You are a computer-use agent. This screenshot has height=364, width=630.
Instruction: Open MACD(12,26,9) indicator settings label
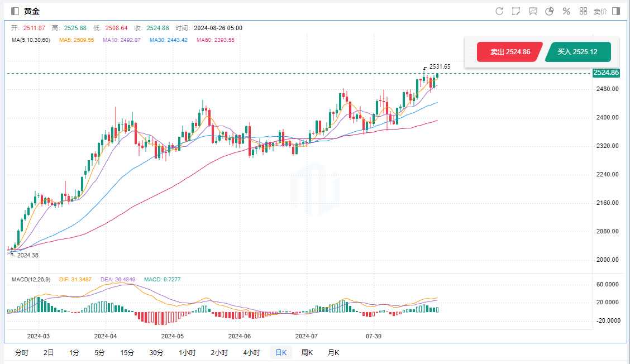[x=32, y=279]
